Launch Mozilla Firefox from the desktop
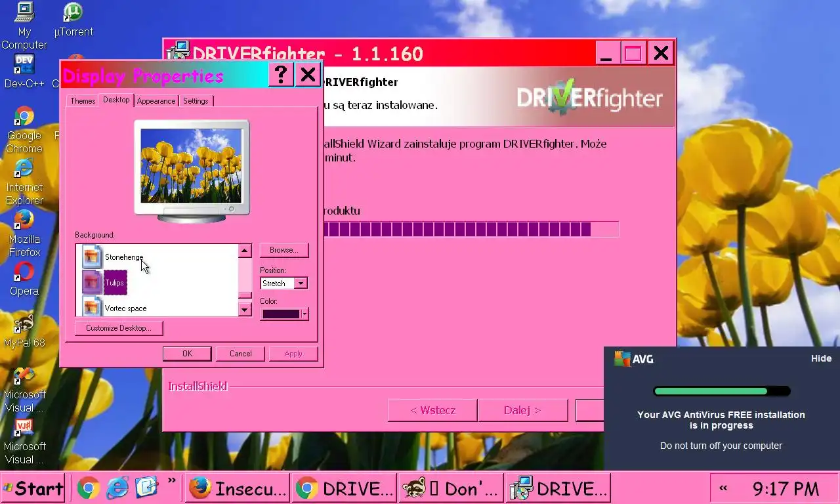Image resolution: width=840 pixels, height=504 pixels. 24,234
